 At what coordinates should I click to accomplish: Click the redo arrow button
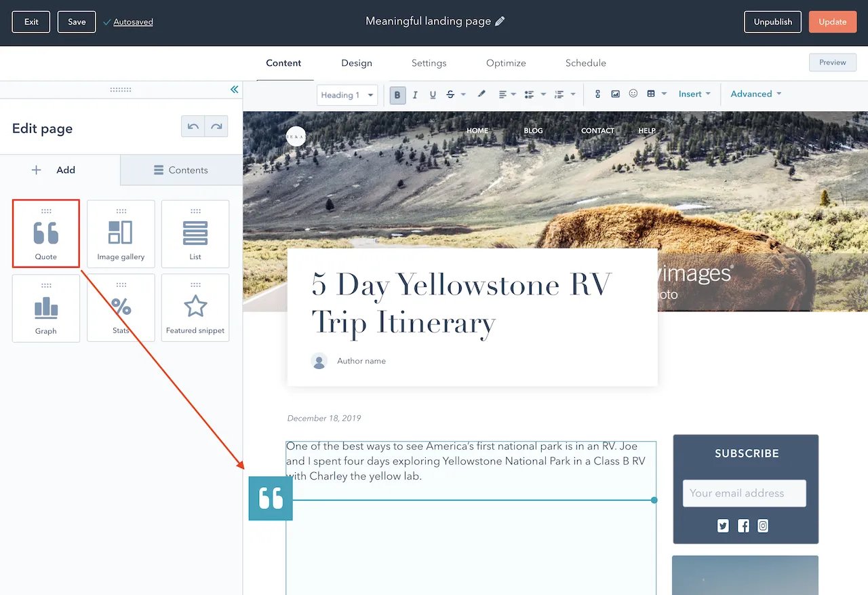tap(216, 127)
